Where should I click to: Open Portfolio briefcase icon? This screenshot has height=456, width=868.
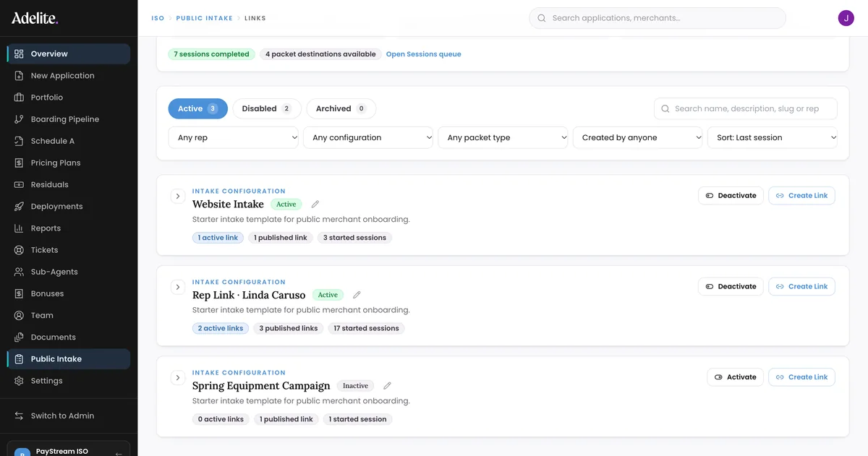(19, 98)
